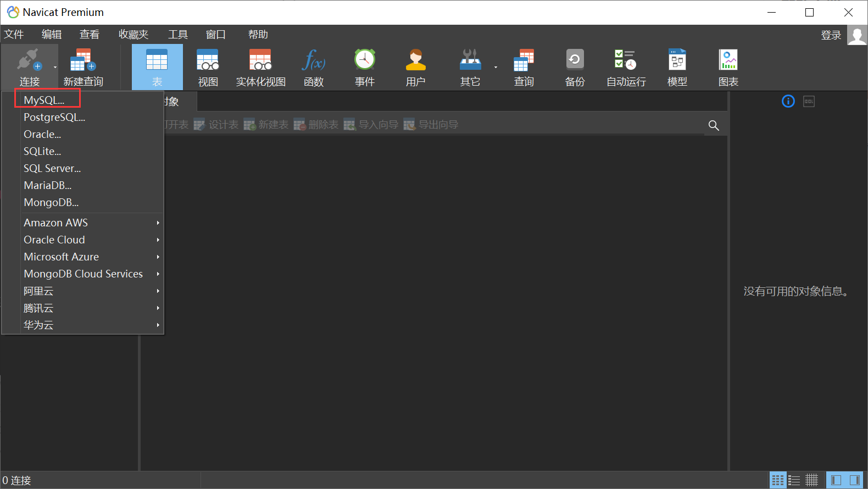Image resolution: width=868 pixels, height=489 pixels.
Task: Click the Connection (连接) plug icon
Action: [29, 60]
